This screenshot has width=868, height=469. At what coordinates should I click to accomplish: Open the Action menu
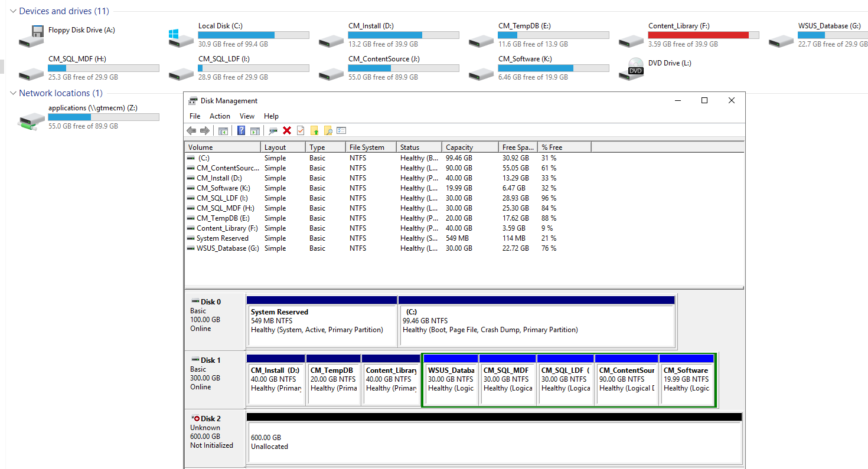tap(220, 116)
